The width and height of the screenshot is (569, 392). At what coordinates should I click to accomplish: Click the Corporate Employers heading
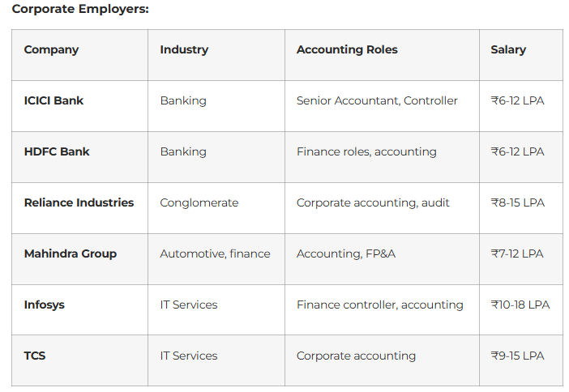pyautogui.click(x=80, y=9)
